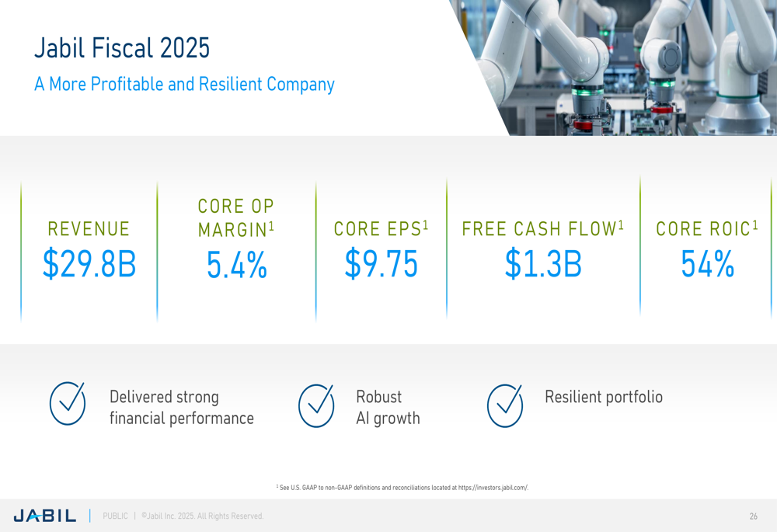The image size is (777, 532).
Task: Click the "FREE CASH FLOW" label
Action: (543, 228)
